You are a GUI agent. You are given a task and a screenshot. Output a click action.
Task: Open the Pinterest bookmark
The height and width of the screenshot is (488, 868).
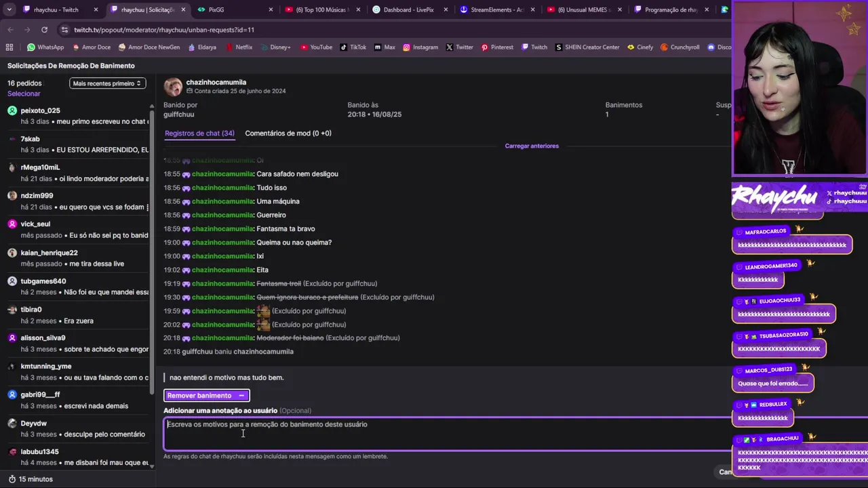pos(497,47)
